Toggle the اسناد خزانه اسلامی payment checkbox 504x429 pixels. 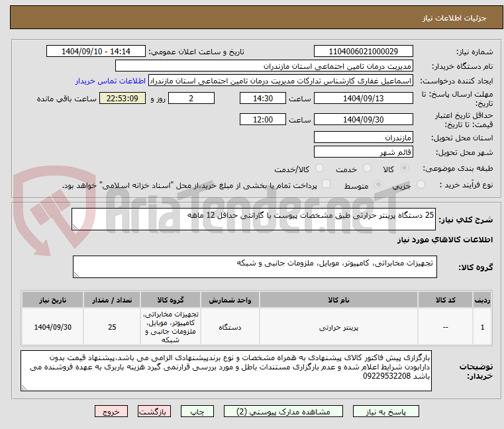click(x=326, y=184)
